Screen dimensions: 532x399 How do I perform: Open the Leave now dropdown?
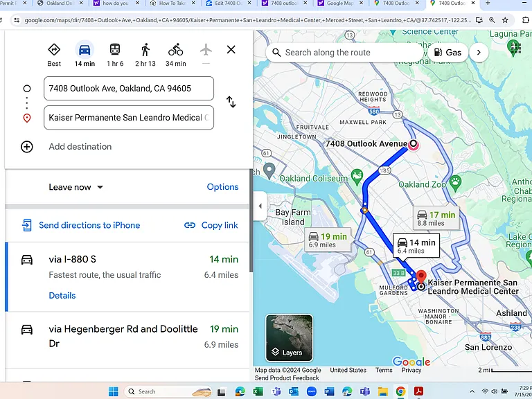76,187
